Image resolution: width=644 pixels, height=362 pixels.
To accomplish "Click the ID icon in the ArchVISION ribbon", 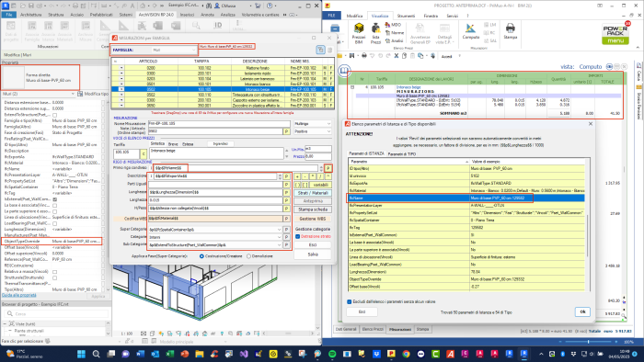I will 218,25.
